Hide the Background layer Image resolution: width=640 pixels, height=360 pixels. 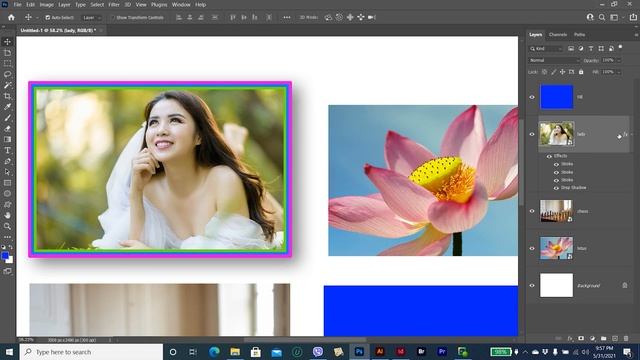coord(532,285)
